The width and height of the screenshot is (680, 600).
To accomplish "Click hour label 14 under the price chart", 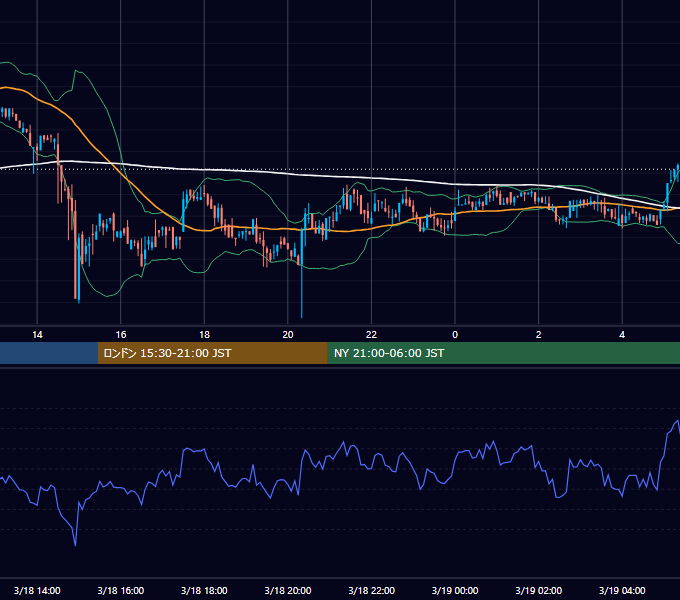I will click(x=37, y=335).
